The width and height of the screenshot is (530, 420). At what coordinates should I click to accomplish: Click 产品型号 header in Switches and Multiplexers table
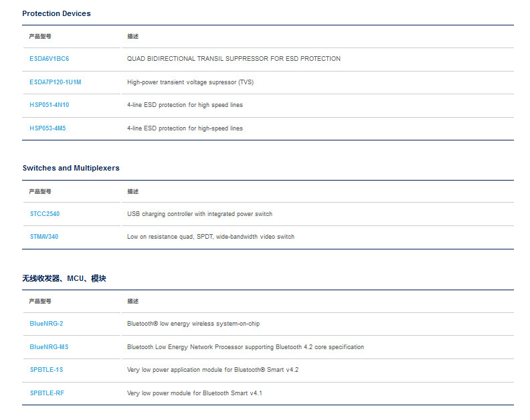tap(40, 191)
